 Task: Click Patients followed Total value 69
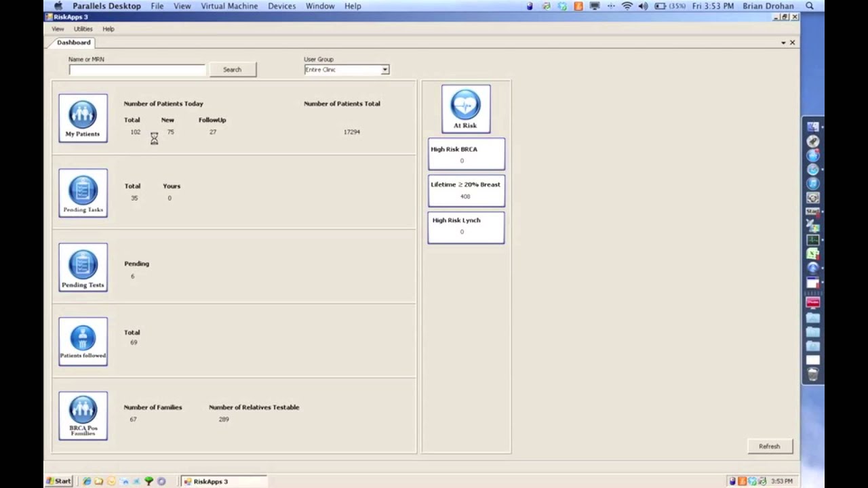coord(134,343)
